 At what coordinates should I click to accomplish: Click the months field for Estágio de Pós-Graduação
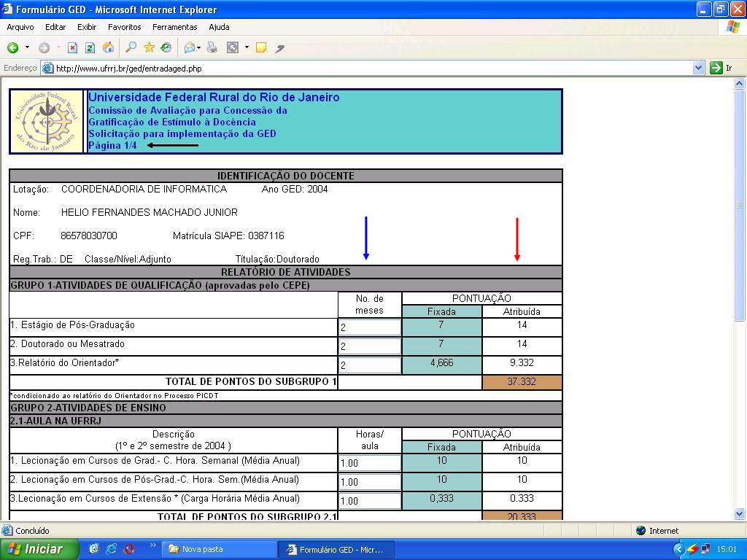[370, 327]
